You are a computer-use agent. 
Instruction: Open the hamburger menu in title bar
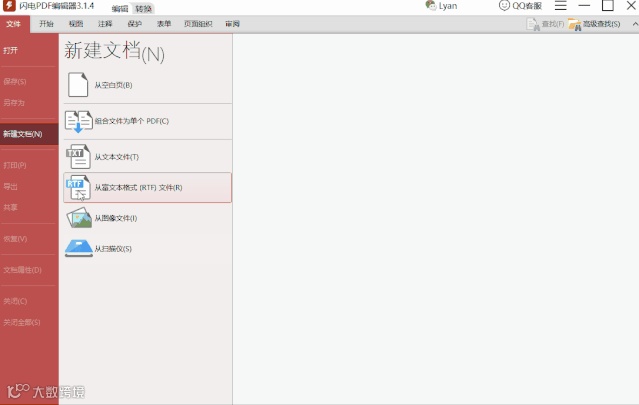561,5
